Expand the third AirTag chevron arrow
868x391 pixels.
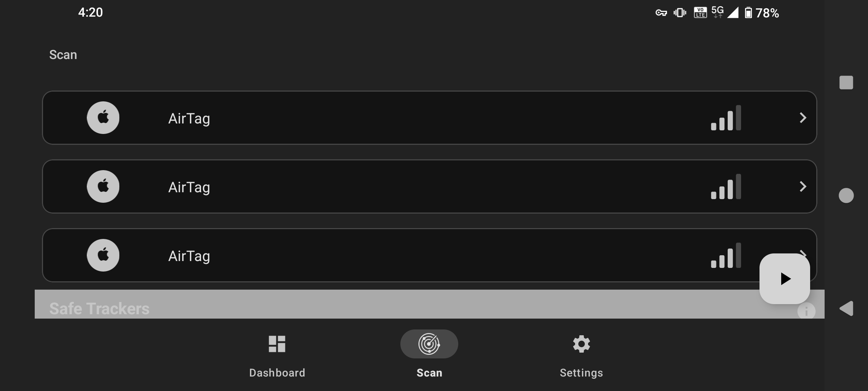pos(804,252)
